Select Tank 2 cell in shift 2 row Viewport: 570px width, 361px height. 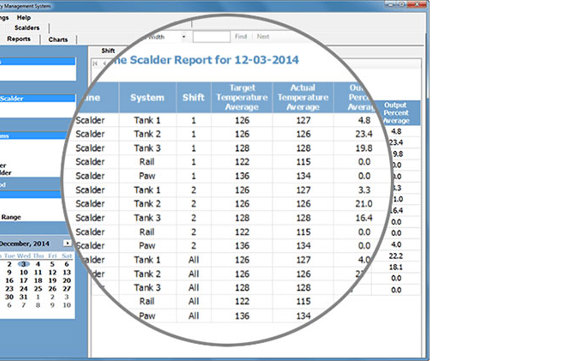coord(147,204)
